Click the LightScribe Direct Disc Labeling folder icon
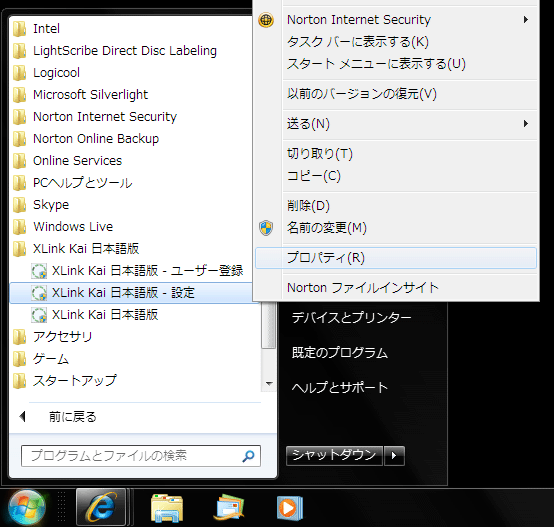The height and width of the screenshot is (527, 554). pos(19,51)
